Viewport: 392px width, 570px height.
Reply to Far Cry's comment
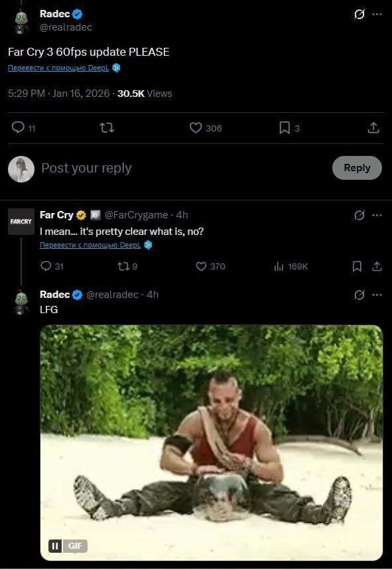(45, 266)
